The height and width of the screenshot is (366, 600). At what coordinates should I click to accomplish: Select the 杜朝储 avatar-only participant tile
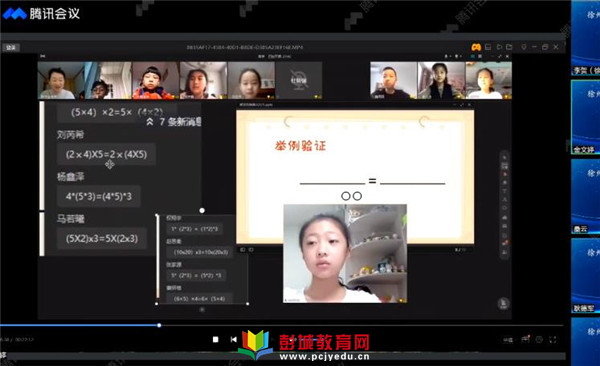point(299,80)
